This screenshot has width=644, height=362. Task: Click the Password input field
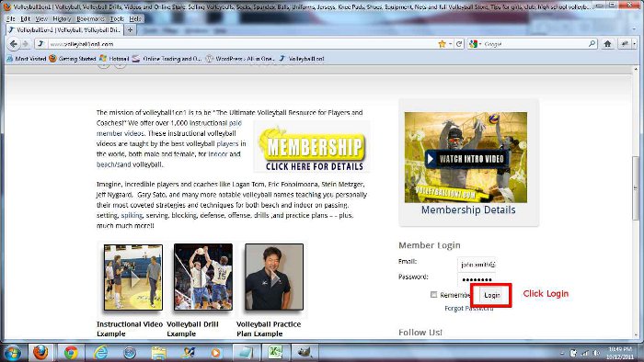coord(477,279)
